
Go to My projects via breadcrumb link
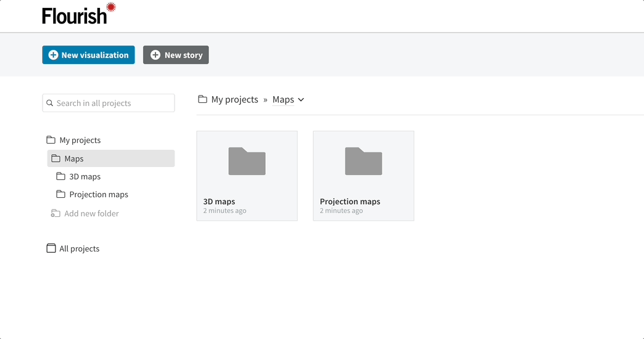click(234, 100)
